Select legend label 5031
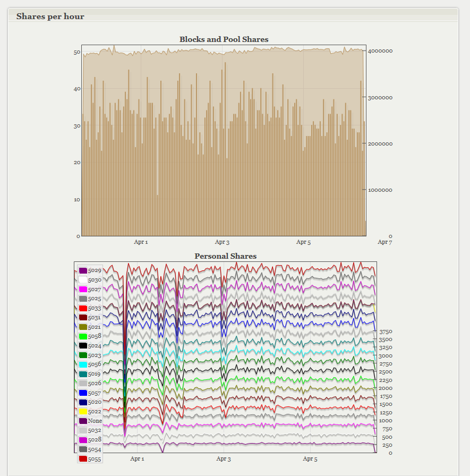This screenshot has width=470, height=476. pos(95,318)
